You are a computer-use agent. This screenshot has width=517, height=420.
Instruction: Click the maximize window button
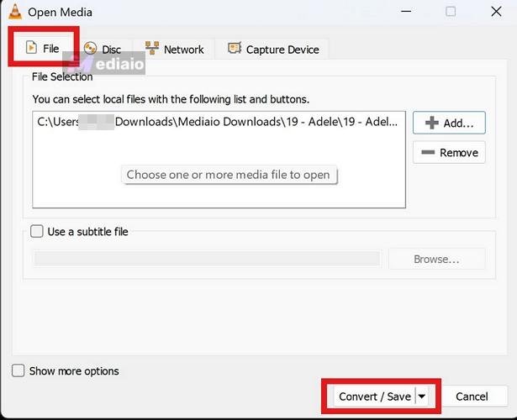pos(451,12)
